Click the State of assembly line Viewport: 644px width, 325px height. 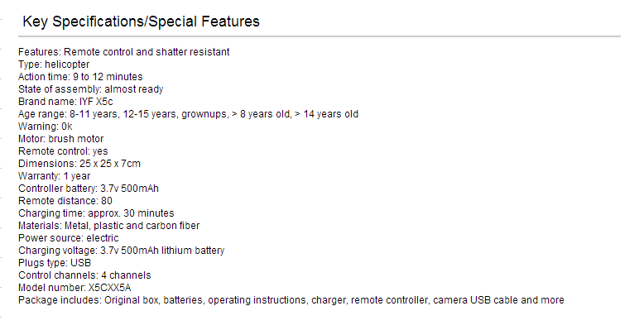point(90,89)
